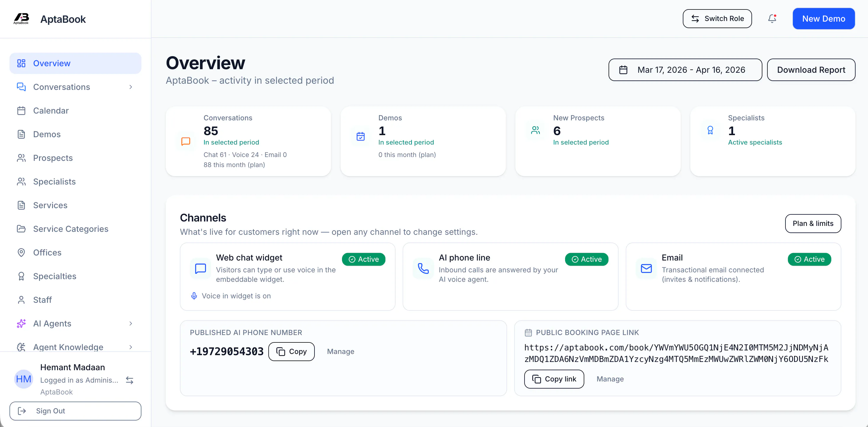Go to Prospects in the sidebar
The height and width of the screenshot is (427, 868).
point(75,158)
